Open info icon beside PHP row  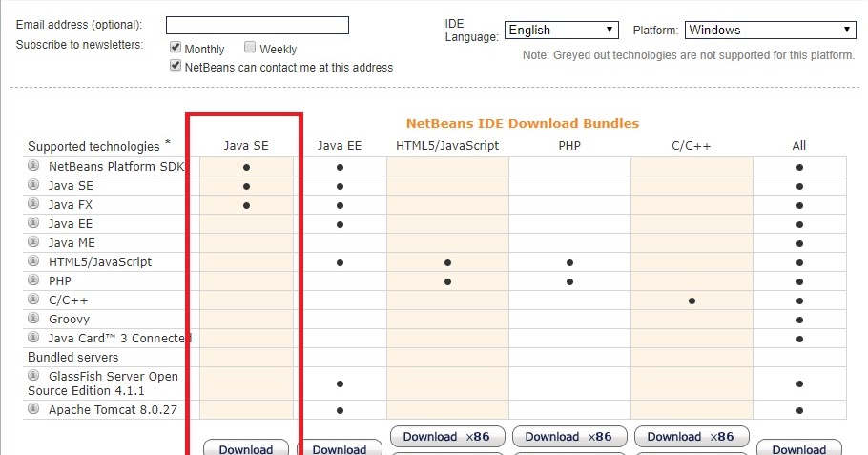click(x=33, y=280)
